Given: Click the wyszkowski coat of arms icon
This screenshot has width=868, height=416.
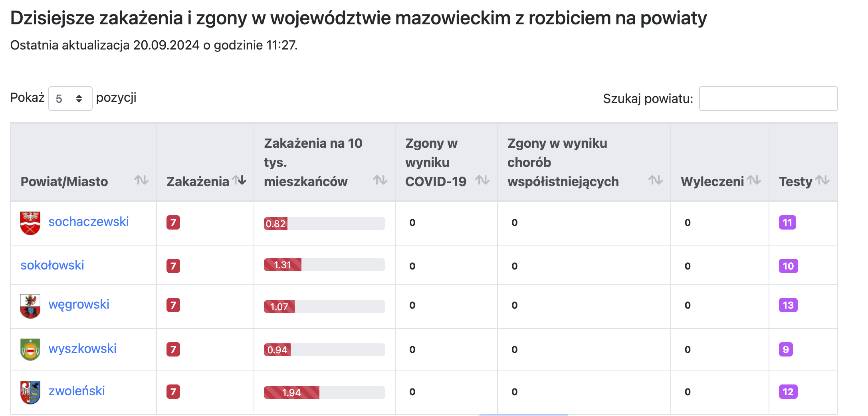Looking at the screenshot, I should (30, 349).
